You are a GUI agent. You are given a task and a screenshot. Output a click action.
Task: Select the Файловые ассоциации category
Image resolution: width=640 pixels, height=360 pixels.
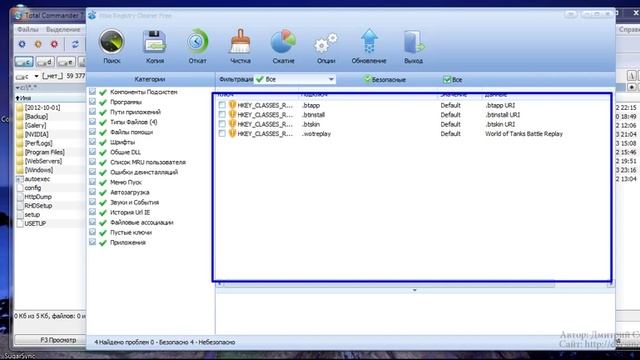142,222
